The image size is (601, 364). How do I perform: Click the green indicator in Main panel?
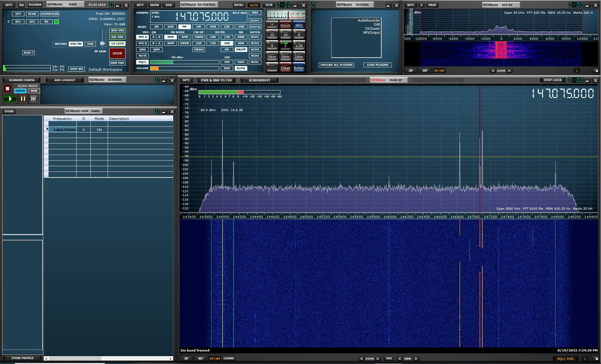point(56,22)
